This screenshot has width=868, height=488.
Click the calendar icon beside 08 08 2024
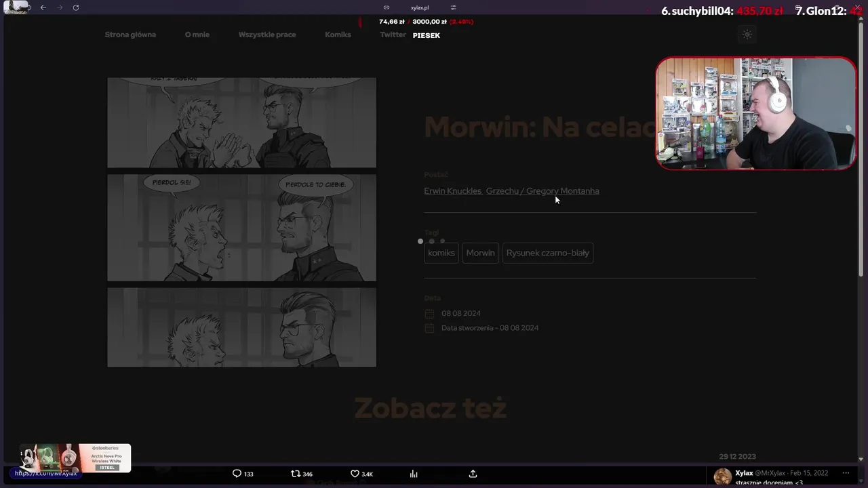point(429,314)
